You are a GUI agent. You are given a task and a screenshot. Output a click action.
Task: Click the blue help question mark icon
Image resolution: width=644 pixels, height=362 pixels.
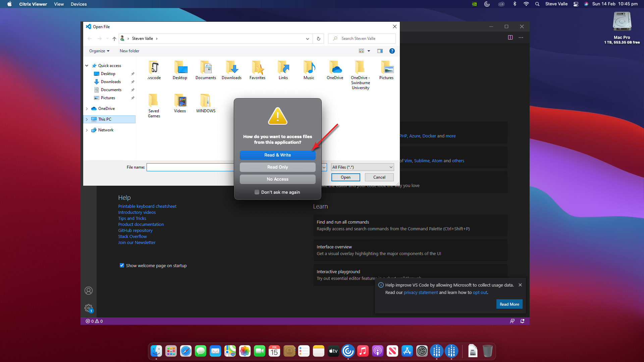coord(392,51)
